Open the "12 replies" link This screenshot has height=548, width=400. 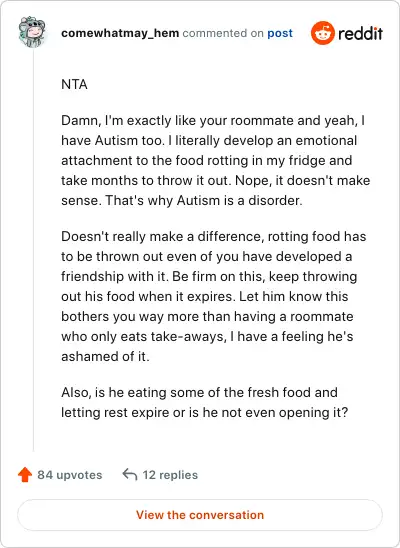pos(170,475)
